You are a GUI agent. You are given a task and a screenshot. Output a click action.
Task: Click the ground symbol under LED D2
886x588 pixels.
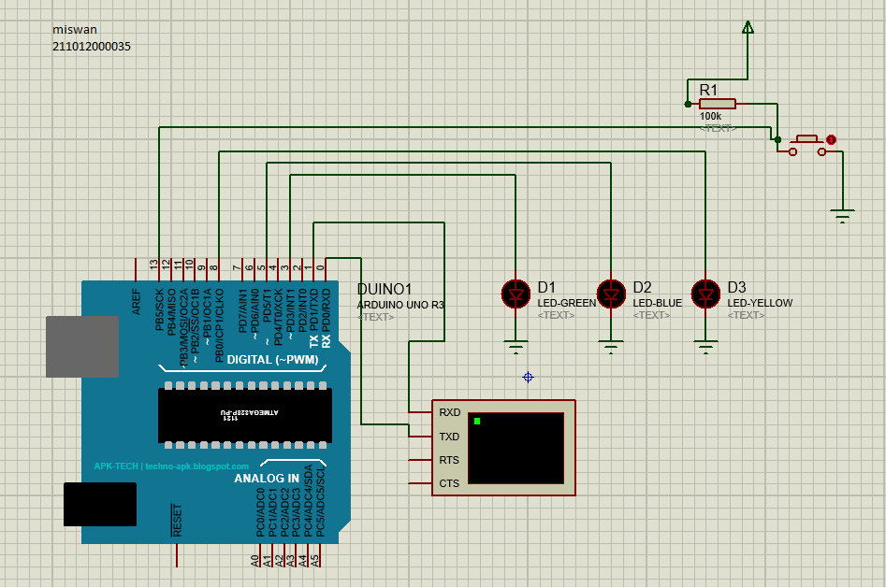611,343
